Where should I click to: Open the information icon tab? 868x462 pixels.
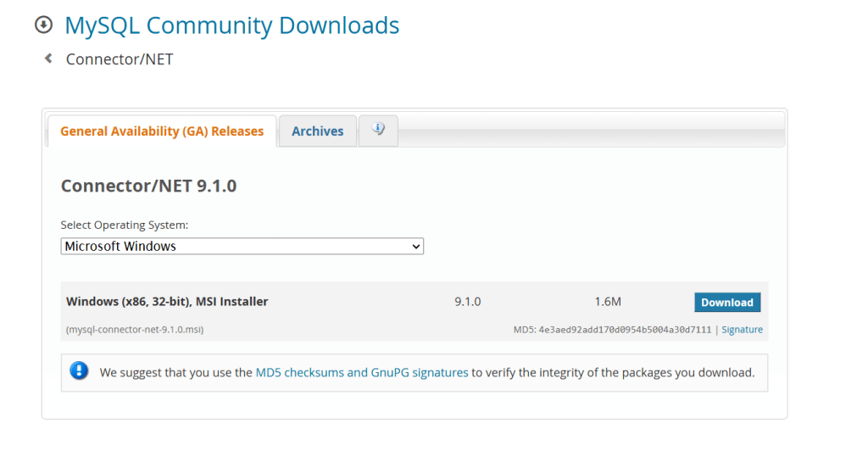point(378,131)
